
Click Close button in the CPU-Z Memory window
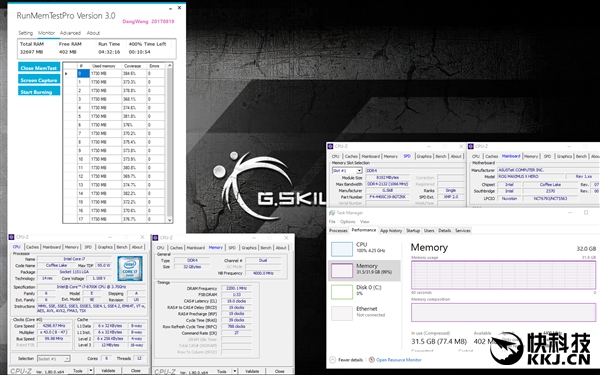pyautogui.click(x=279, y=371)
